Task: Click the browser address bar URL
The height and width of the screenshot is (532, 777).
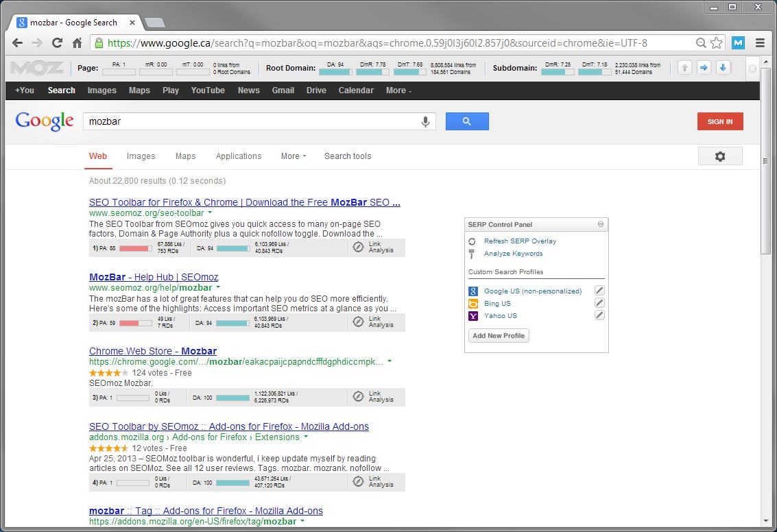Action: coord(376,43)
